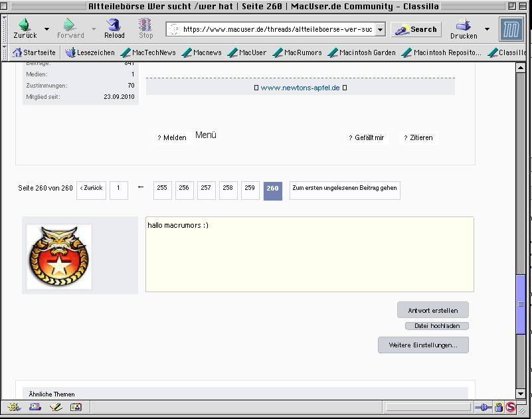The height and width of the screenshot is (419, 532).
Task: Expand the URL history dropdown
Action: tap(381, 29)
